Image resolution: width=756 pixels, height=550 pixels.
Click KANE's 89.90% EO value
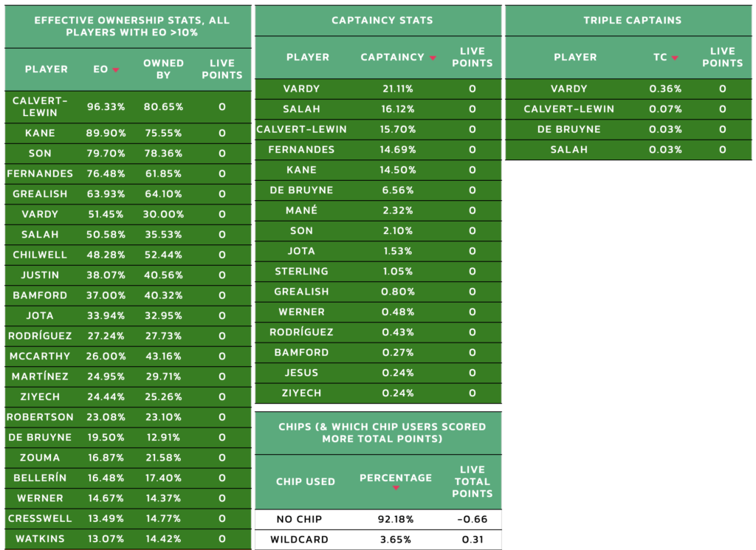click(106, 133)
